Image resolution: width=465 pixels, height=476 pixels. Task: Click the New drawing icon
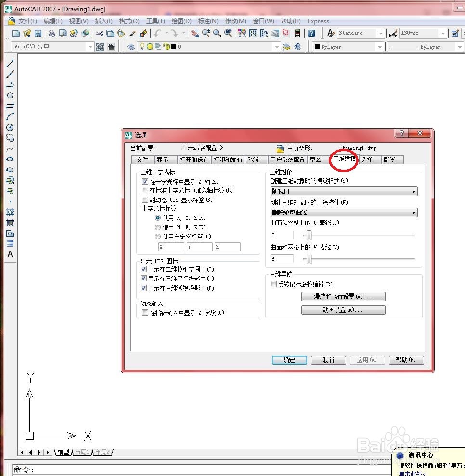[15, 33]
